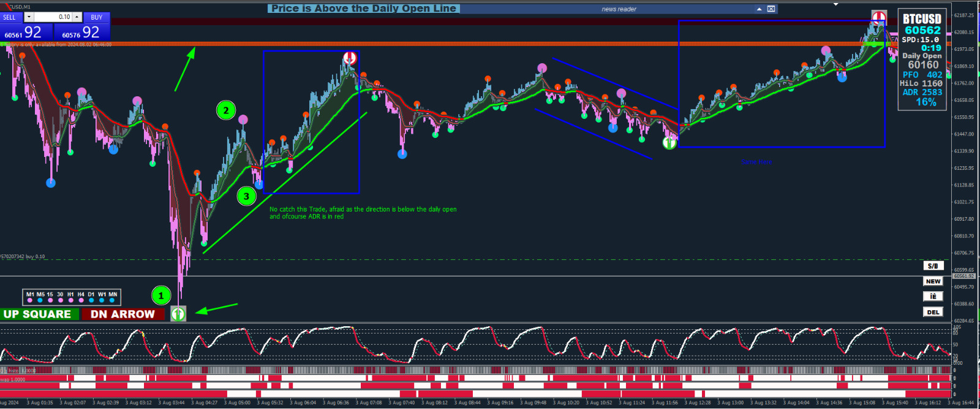This screenshot has height=409, width=980.
Task: Click the S/B panel button
Action: (933, 266)
